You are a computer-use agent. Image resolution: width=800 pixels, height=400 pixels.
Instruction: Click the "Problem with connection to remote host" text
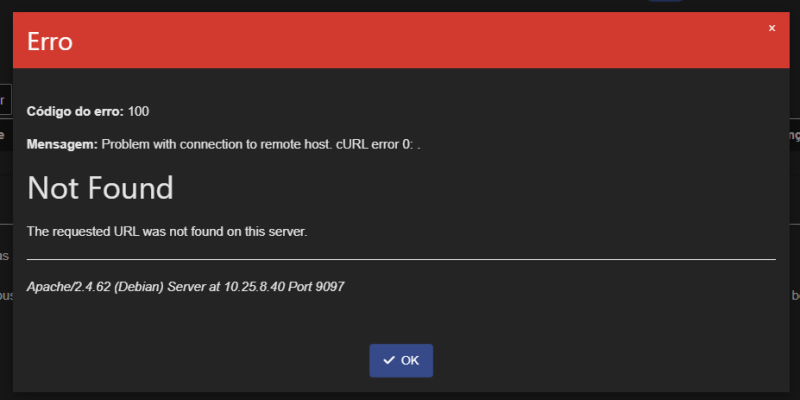(x=216, y=145)
